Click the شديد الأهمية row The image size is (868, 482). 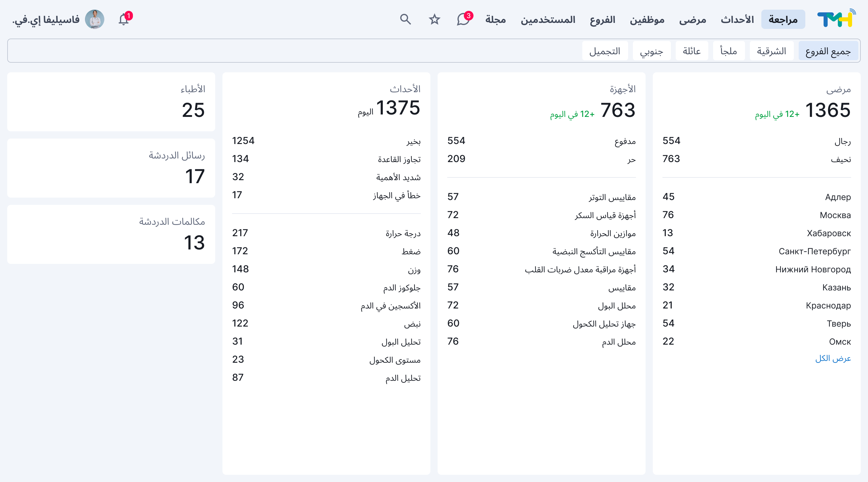click(326, 177)
